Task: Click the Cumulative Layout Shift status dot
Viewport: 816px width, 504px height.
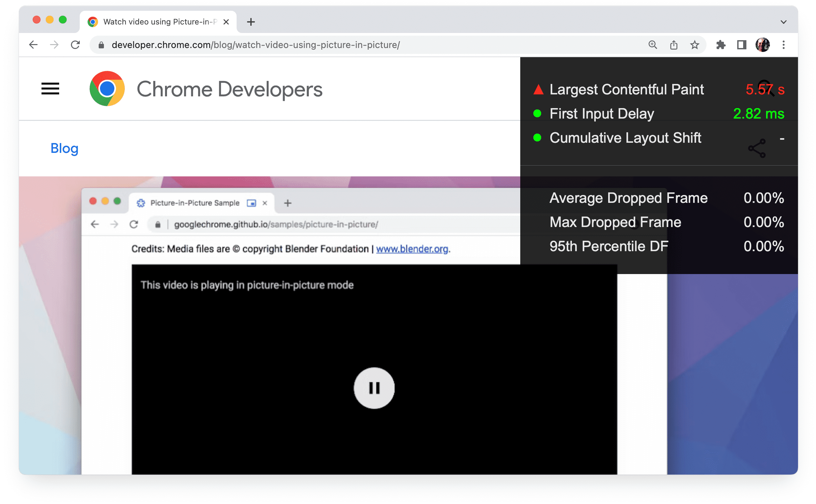Action: [x=536, y=139]
